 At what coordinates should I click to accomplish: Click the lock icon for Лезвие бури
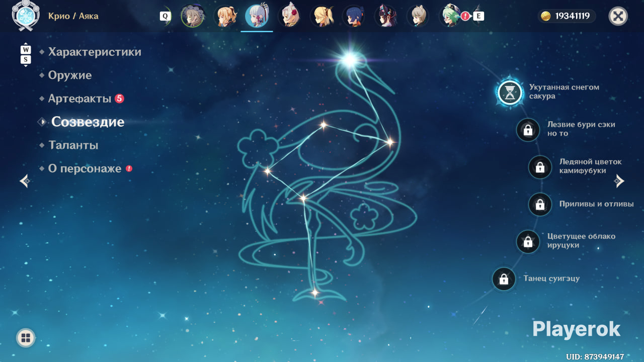(x=528, y=130)
